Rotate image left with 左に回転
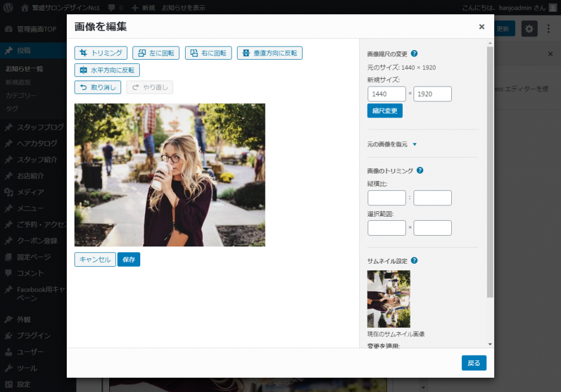 (x=156, y=53)
